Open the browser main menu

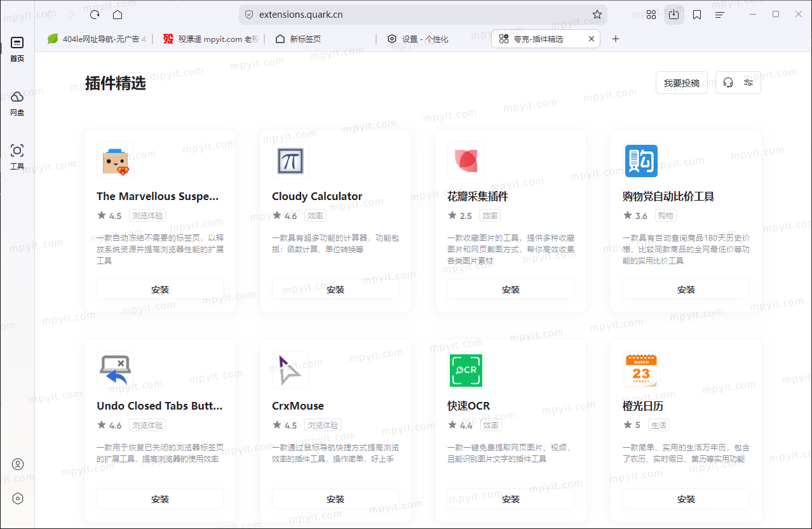[720, 13]
